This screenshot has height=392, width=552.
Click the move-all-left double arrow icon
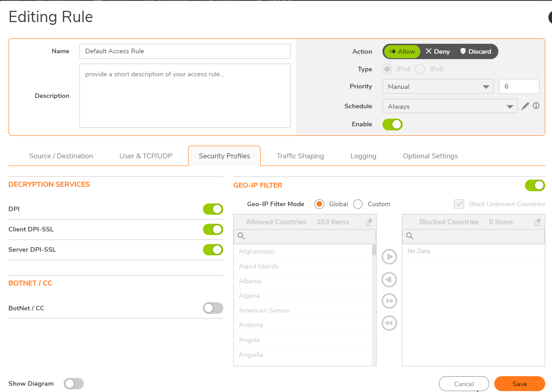389,323
